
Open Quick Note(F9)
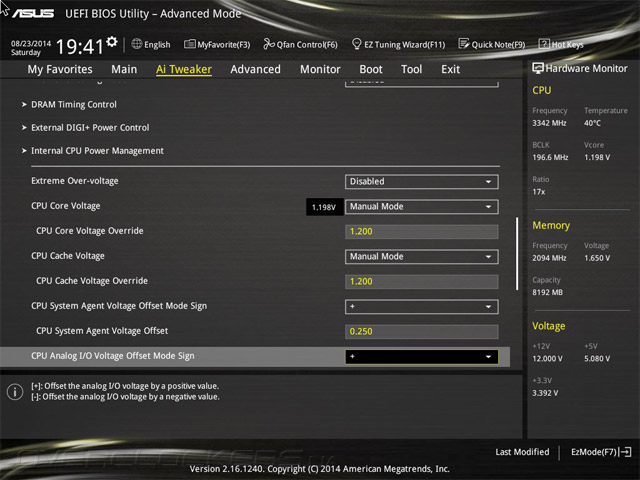[x=492, y=44]
